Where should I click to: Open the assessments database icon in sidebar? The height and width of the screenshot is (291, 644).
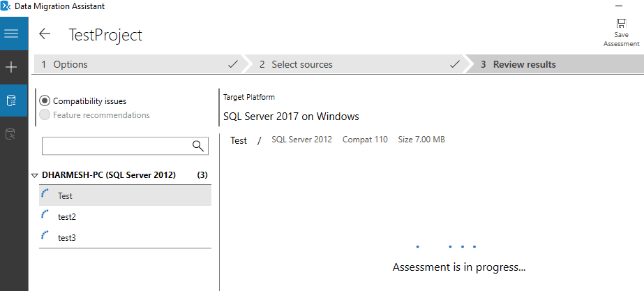(x=11, y=101)
